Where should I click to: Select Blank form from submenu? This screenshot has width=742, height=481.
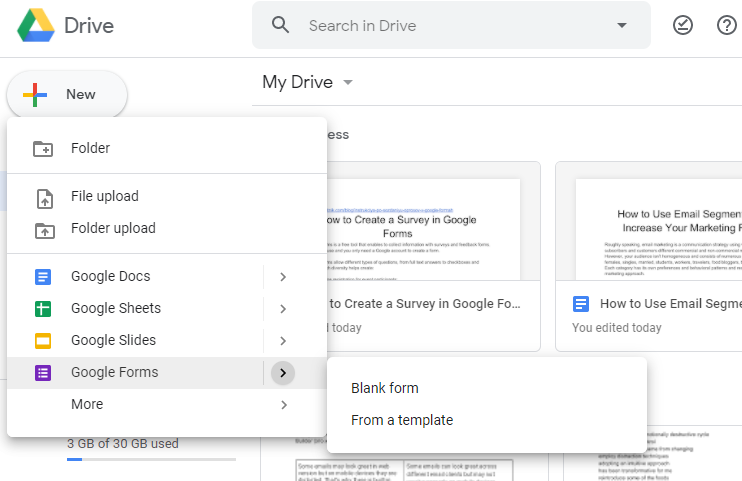pos(385,388)
